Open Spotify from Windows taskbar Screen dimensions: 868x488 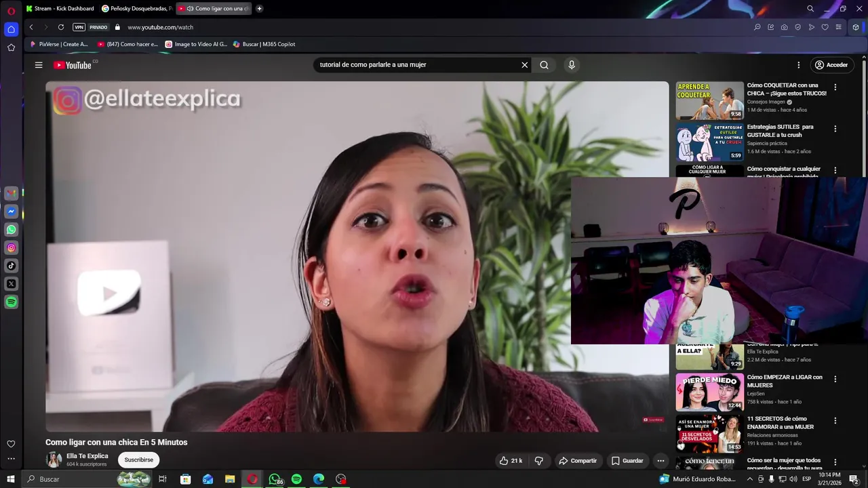pos(296,479)
